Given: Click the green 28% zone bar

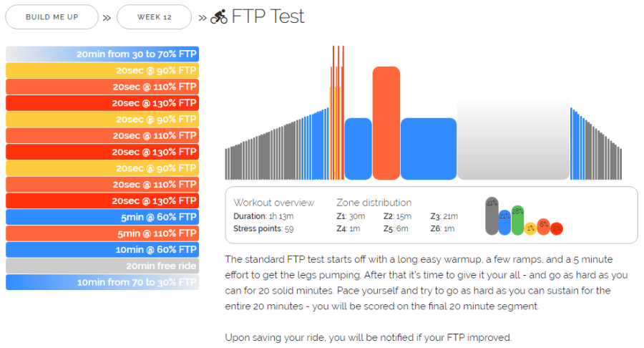Looking at the screenshot, I should [x=518, y=221].
